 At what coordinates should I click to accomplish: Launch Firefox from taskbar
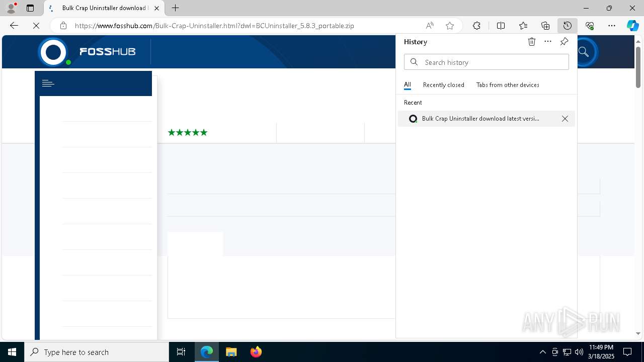point(256,352)
